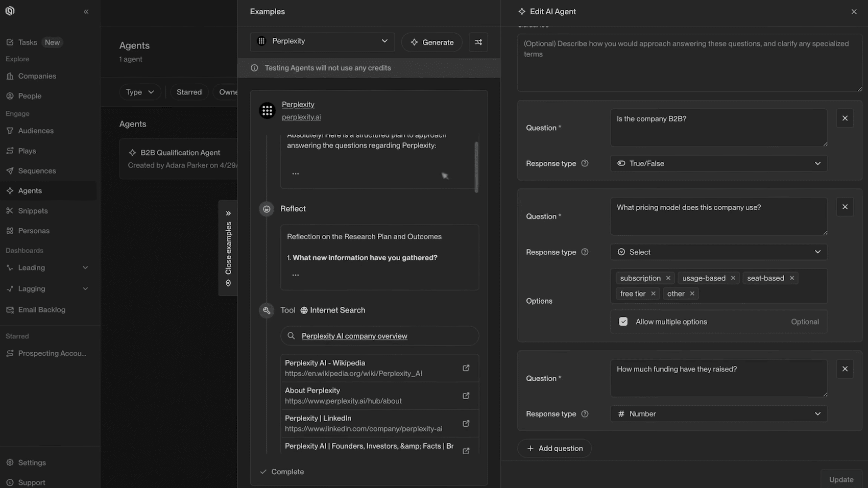Expand the Leading dashboards section

coord(85,267)
